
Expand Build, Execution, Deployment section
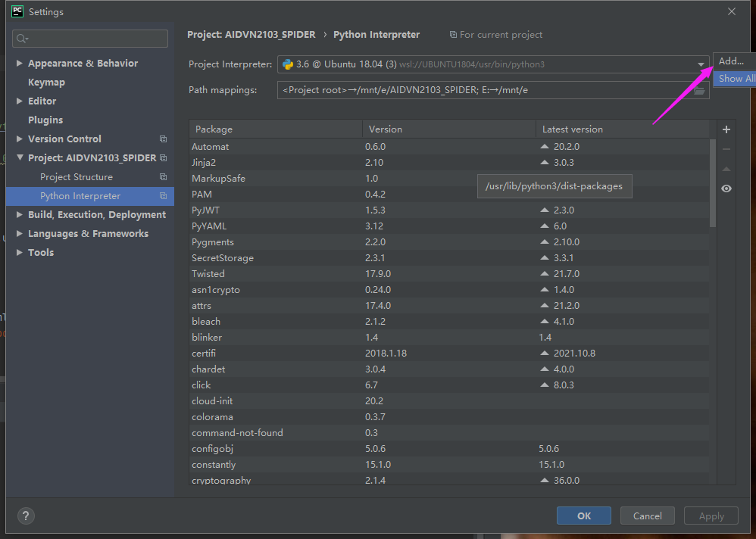(19, 214)
